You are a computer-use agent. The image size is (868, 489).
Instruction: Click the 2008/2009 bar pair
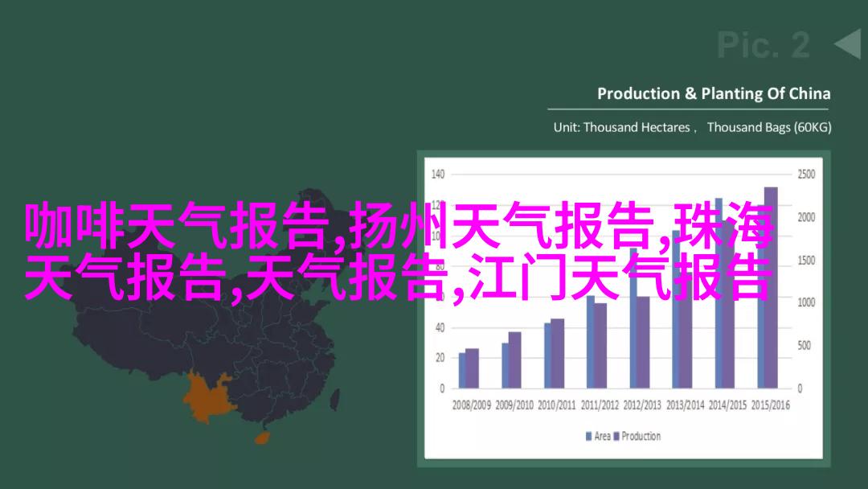(469, 368)
